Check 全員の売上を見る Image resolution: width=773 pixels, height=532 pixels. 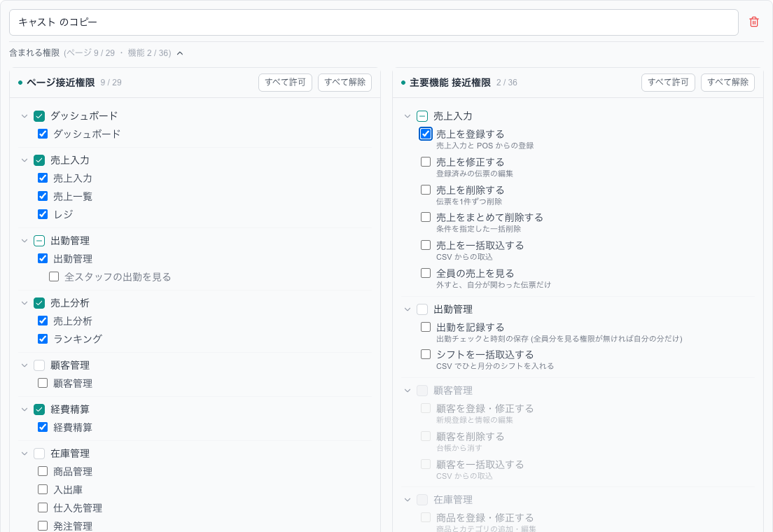(426, 273)
